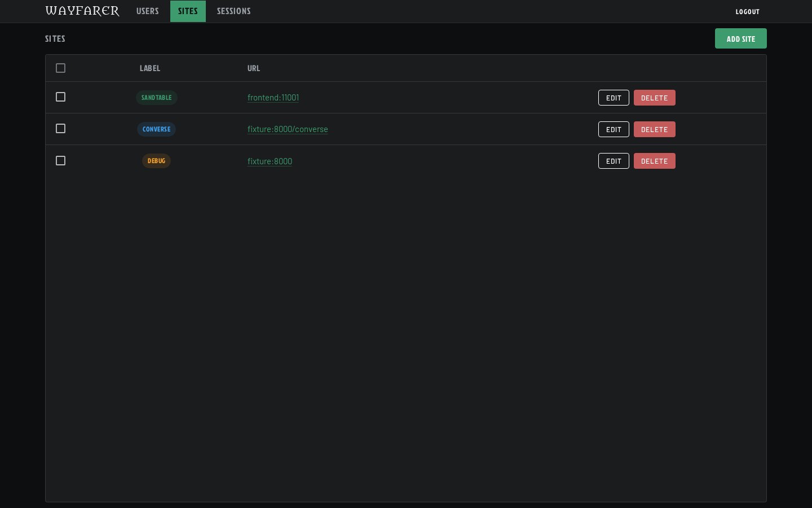Viewport: 812px width, 508px height.
Task: Log out using the Logout link
Action: coord(747,11)
